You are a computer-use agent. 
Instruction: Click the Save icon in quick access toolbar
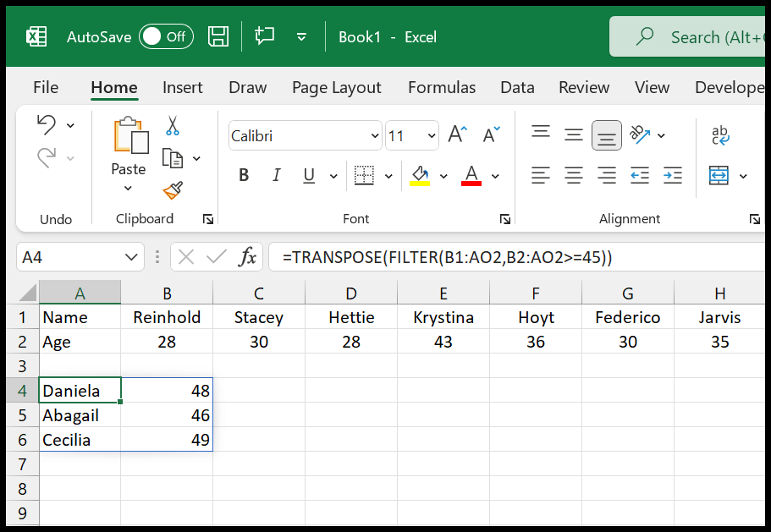218,36
